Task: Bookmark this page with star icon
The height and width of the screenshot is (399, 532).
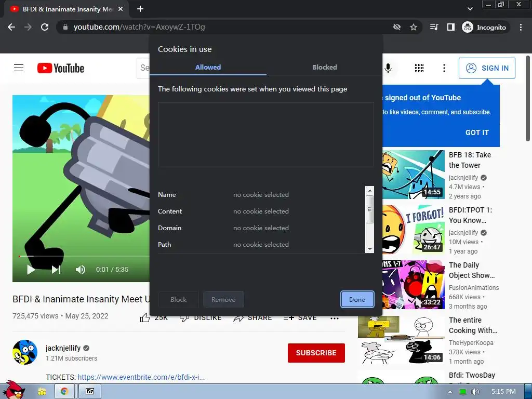Action: coord(413,27)
